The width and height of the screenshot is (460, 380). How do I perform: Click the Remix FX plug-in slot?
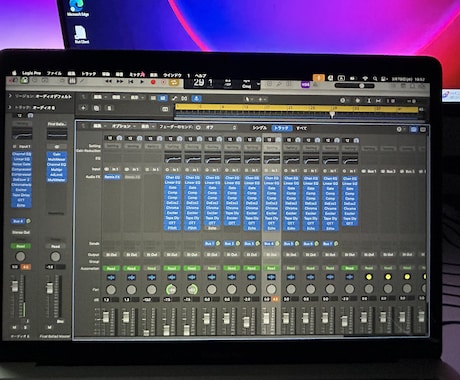point(112,177)
